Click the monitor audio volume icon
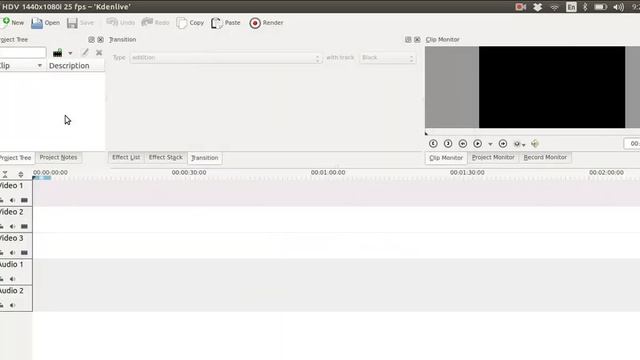 tap(535, 144)
